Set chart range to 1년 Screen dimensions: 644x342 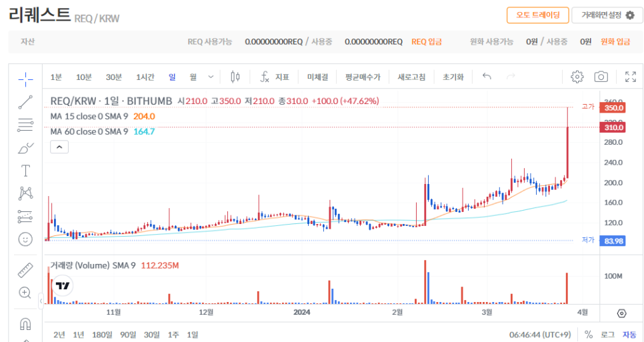coord(79,335)
